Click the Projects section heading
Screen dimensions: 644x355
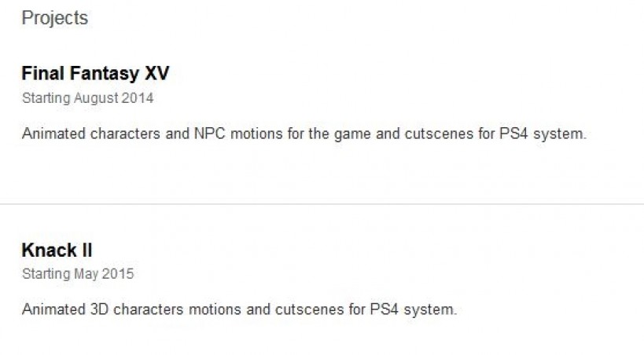point(54,17)
